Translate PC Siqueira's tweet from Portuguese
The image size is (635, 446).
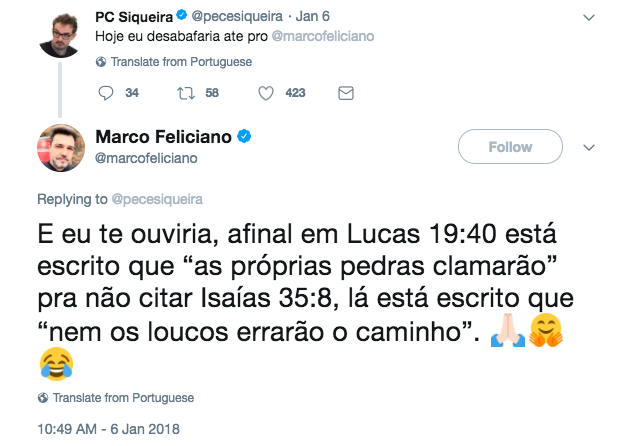tap(180, 62)
